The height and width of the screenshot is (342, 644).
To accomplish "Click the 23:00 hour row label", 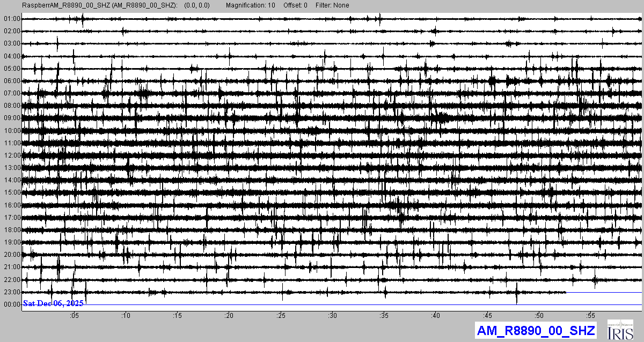I will tap(12, 292).
